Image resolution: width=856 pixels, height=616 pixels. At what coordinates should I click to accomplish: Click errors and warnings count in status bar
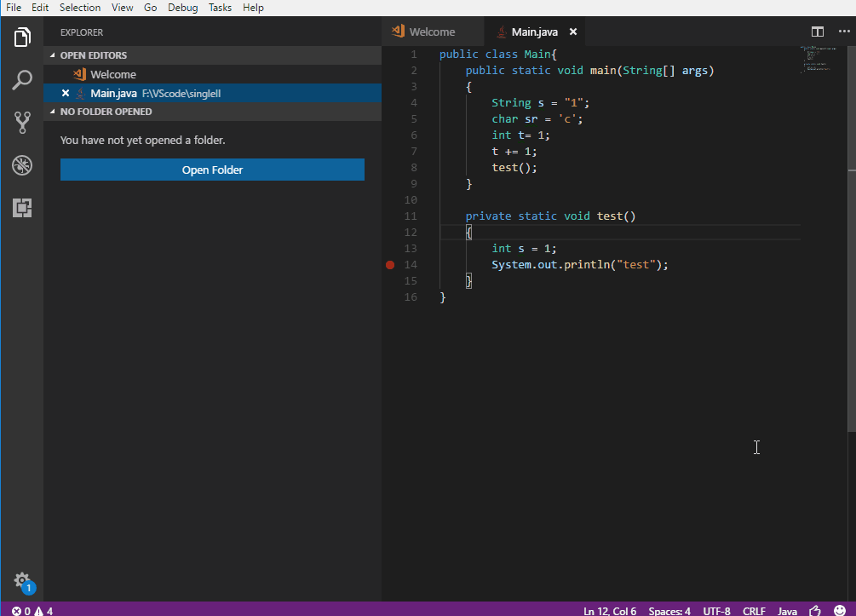coord(32,610)
